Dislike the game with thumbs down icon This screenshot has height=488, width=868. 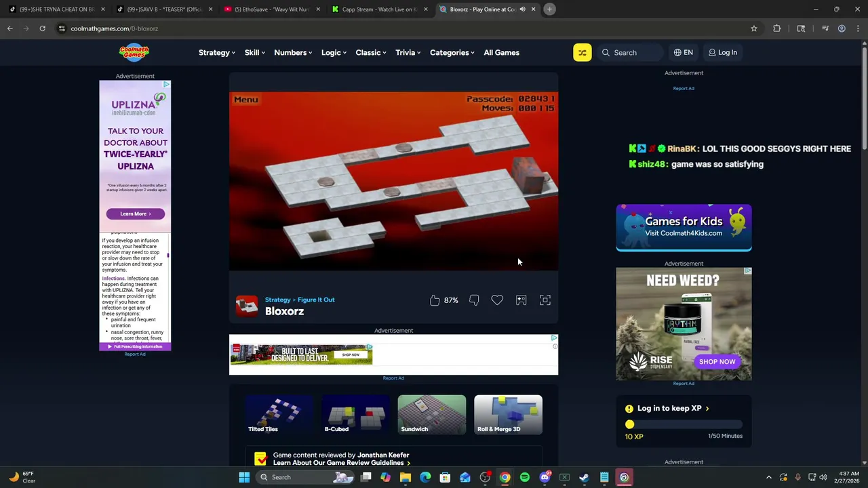(x=474, y=300)
